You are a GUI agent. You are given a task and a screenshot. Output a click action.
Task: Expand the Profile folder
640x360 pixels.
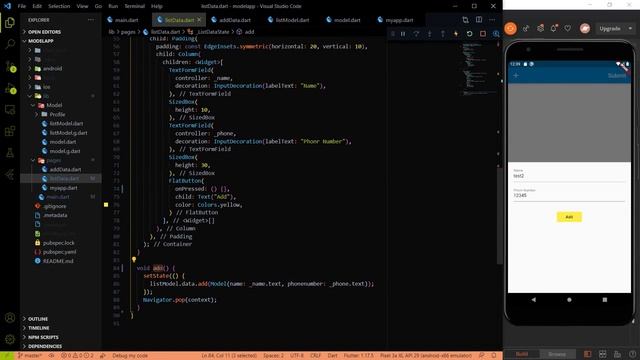tap(60, 114)
